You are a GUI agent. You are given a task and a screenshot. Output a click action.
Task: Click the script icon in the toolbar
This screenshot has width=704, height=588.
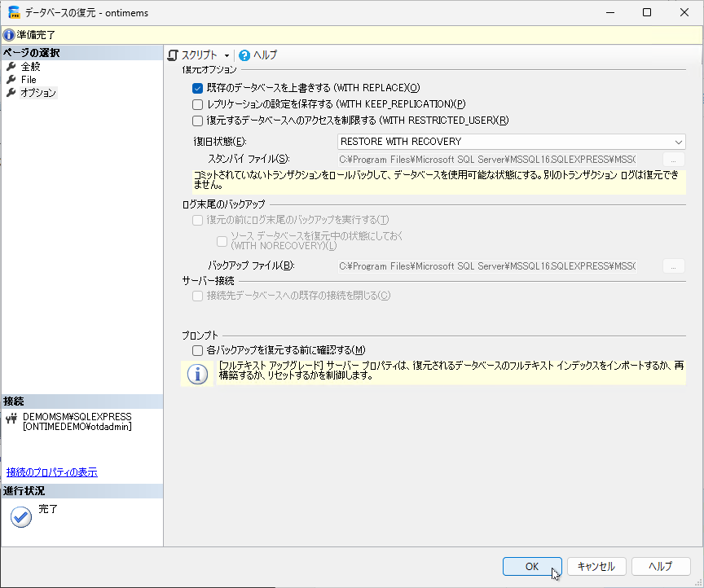point(173,55)
